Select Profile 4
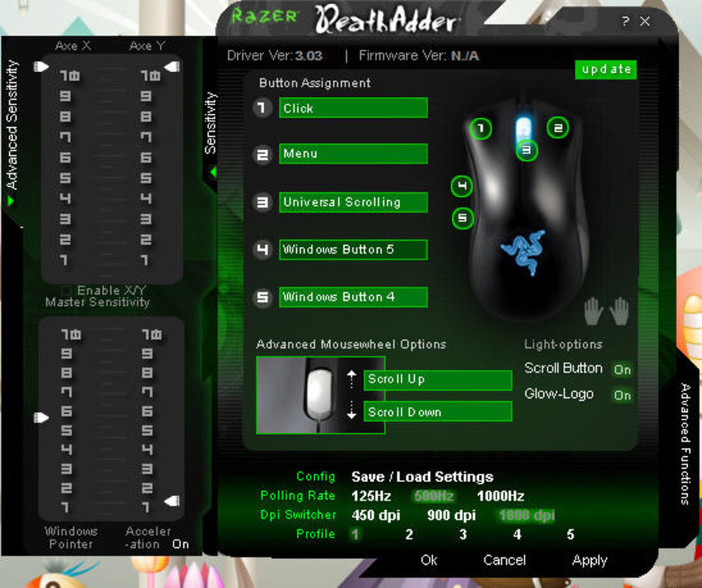This screenshot has width=702, height=588. pyautogui.click(x=517, y=534)
